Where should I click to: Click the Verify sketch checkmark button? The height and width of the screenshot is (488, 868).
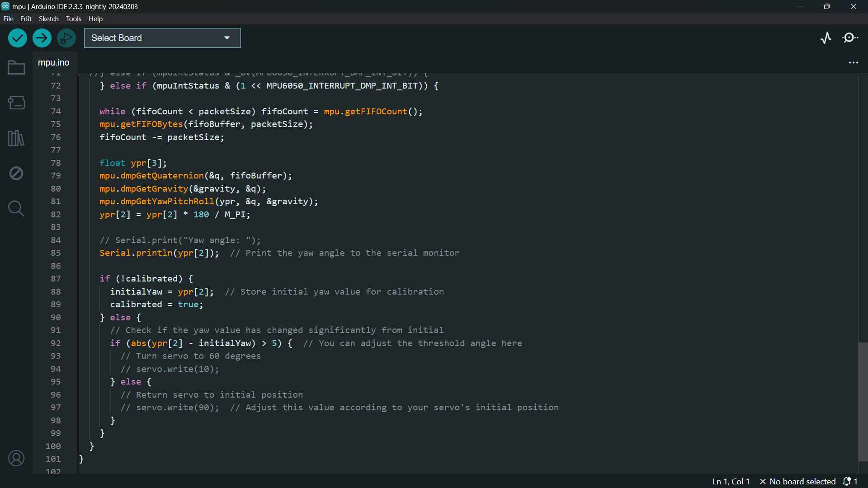click(18, 38)
